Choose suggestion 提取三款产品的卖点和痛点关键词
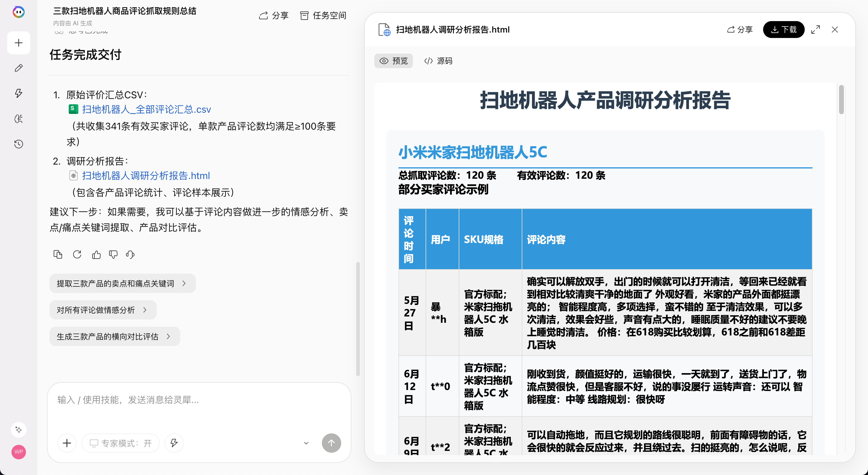 click(x=122, y=283)
